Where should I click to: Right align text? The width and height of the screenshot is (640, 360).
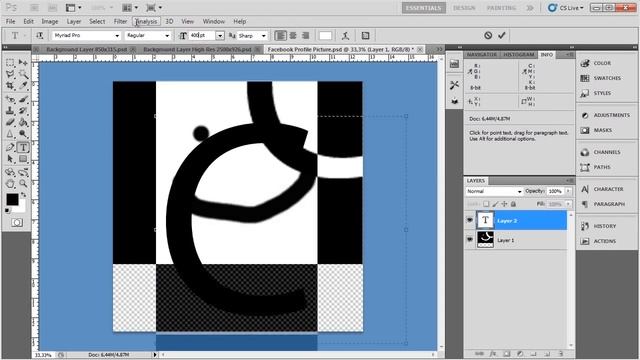305,36
